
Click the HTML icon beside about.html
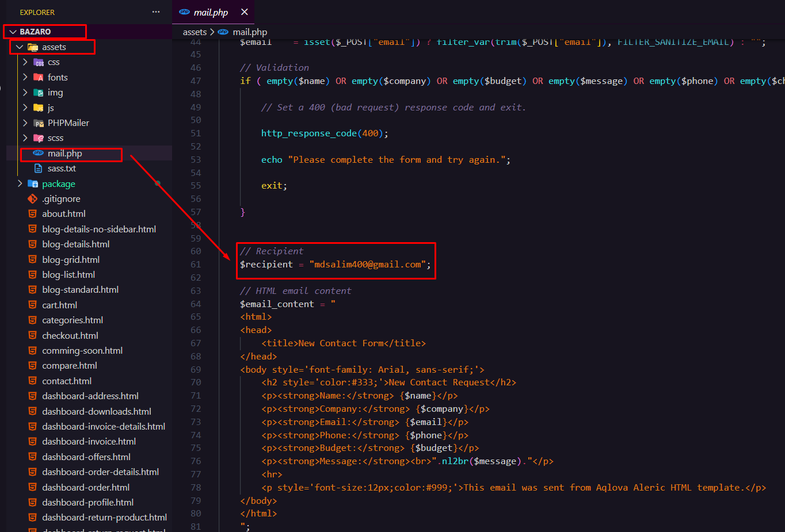click(33, 214)
